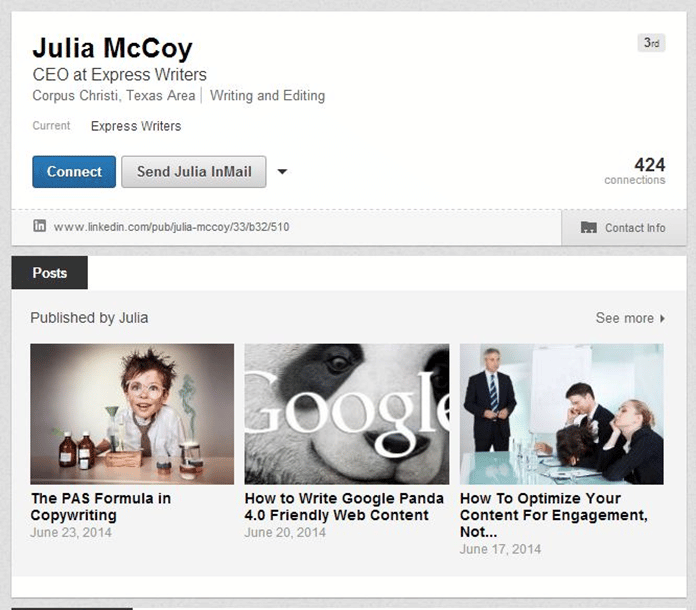This screenshot has height=610, width=696.
Task: Open the bored meeting post thumbnail
Action: pos(562,414)
